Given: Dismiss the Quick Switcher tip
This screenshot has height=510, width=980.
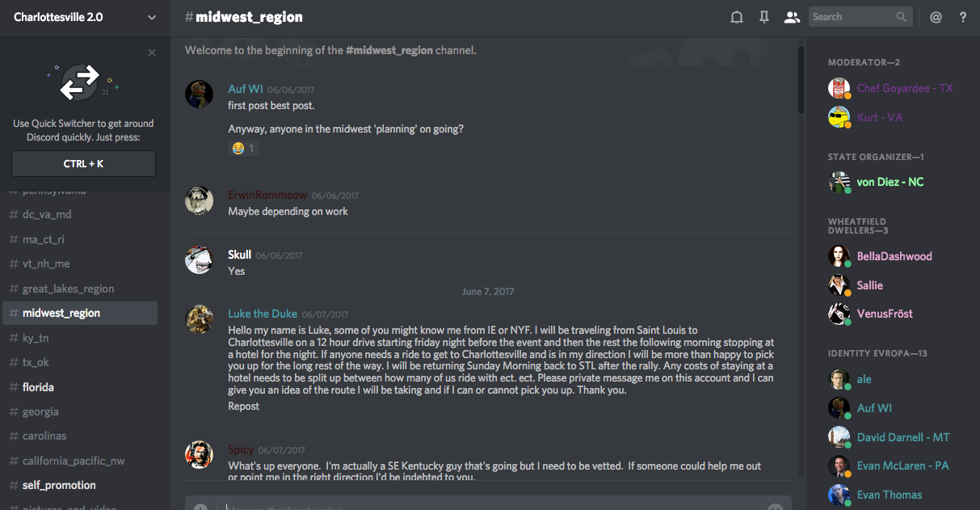Looking at the screenshot, I should point(152,53).
